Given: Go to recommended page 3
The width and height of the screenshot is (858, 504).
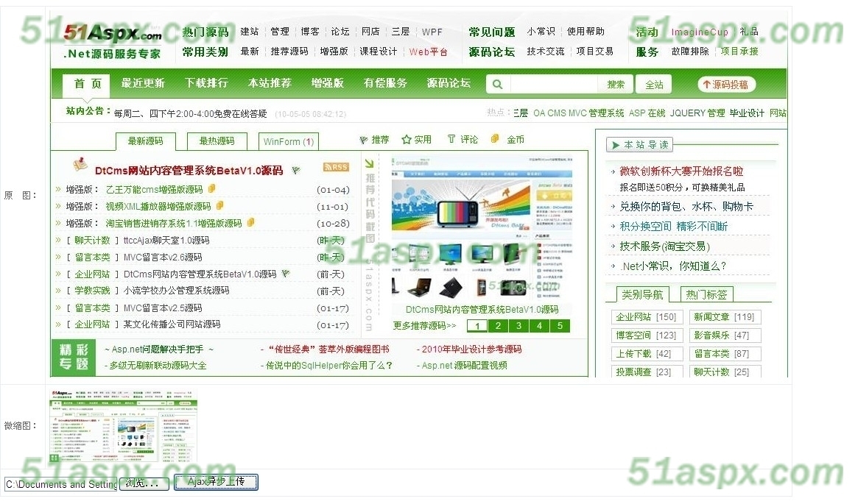Looking at the screenshot, I should pos(518,326).
